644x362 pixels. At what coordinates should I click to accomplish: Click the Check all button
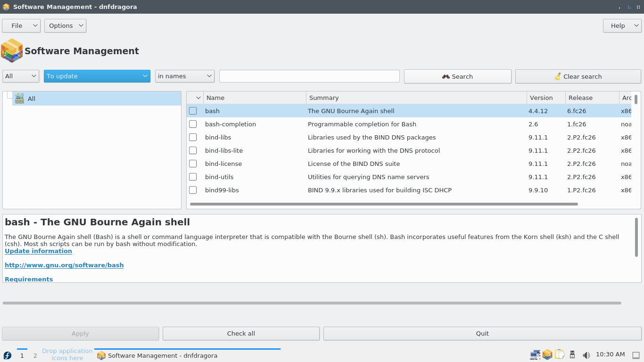pos(241,333)
